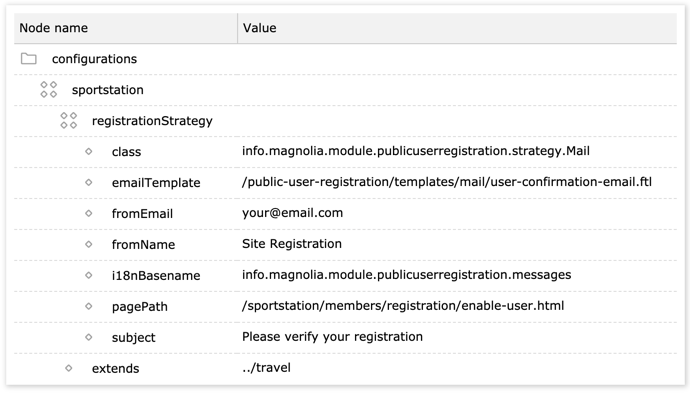Select the extends property name
Image resolution: width=690 pixels, height=394 pixels.
(115, 368)
